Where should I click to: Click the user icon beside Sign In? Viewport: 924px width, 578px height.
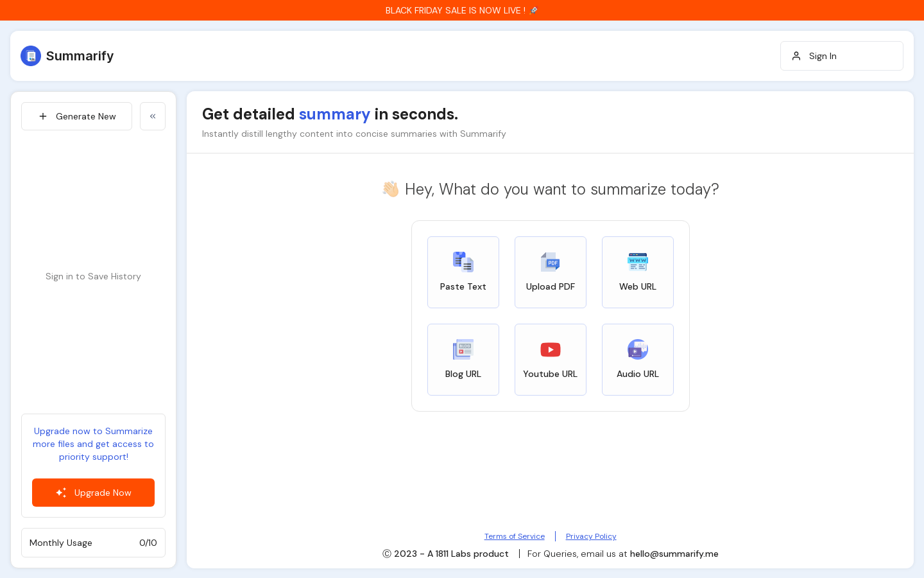click(796, 56)
